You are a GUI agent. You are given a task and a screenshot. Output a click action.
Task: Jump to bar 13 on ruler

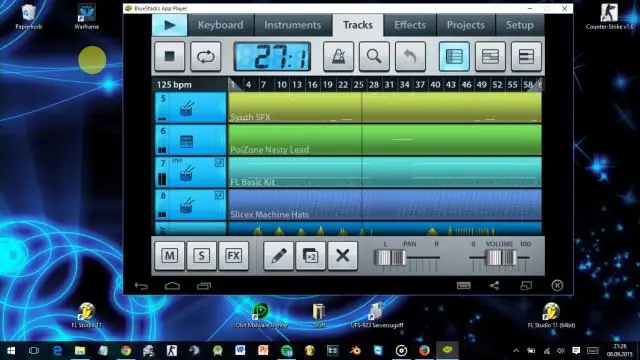click(297, 85)
